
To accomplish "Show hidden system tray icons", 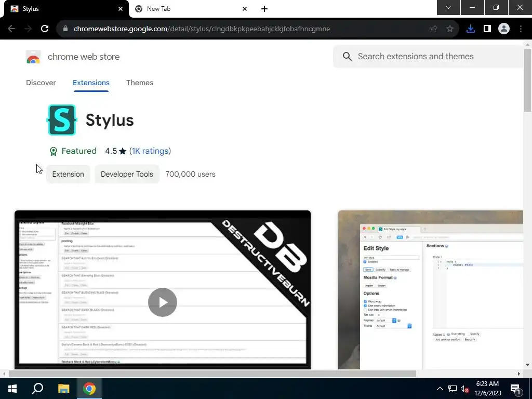I will (440, 389).
